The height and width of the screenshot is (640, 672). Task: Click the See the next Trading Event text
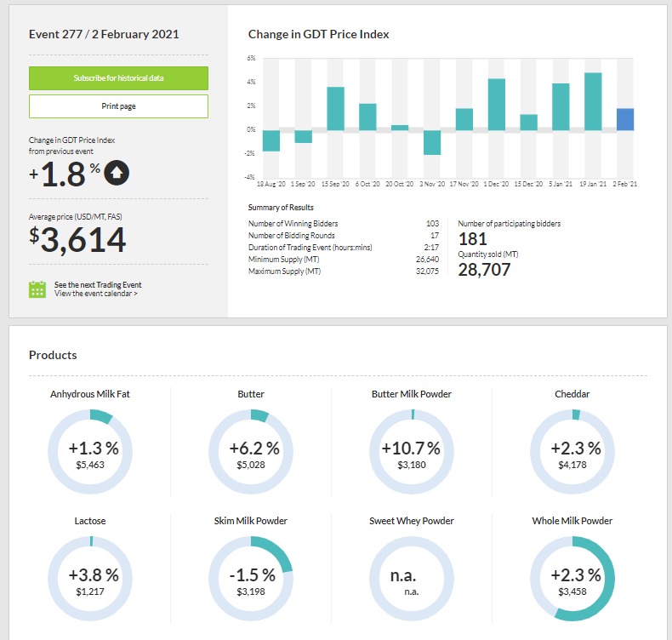(98, 284)
